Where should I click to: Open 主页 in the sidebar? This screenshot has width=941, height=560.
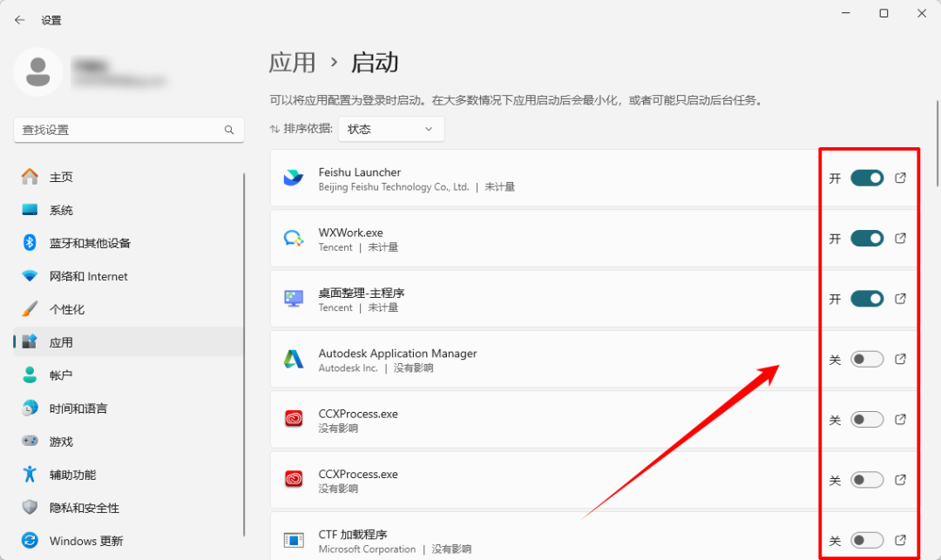[x=128, y=177]
